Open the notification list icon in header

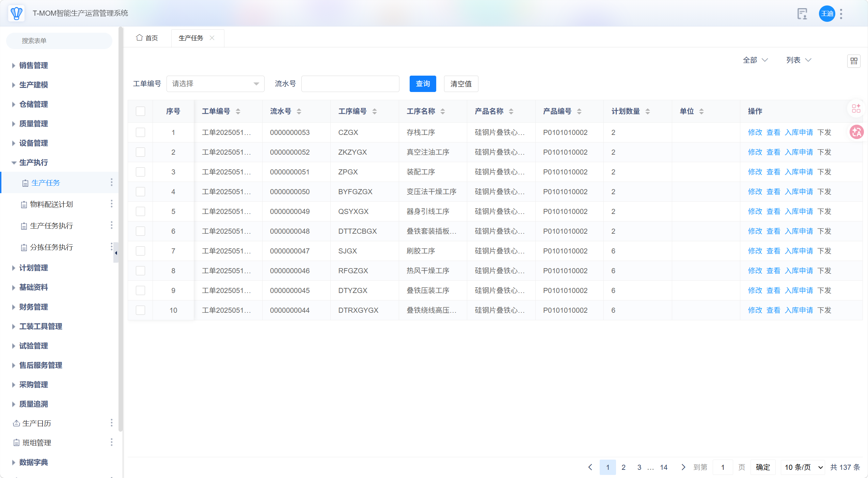click(x=802, y=14)
